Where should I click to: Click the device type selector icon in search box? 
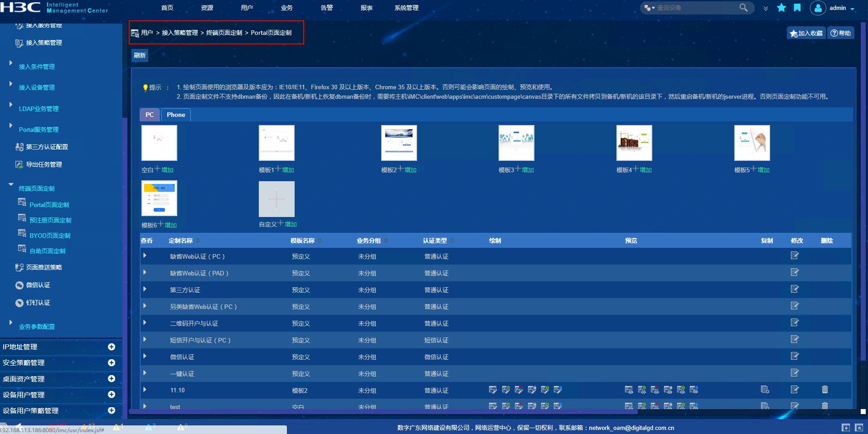pyautogui.click(x=649, y=8)
